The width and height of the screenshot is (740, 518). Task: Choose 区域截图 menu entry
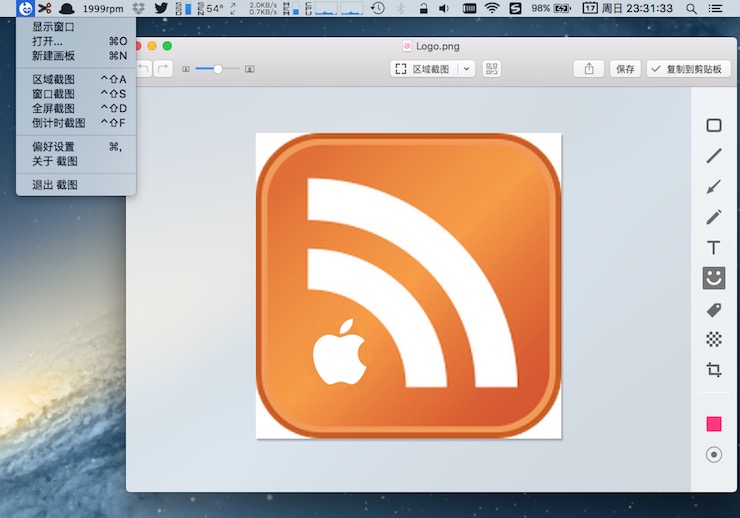(x=76, y=79)
